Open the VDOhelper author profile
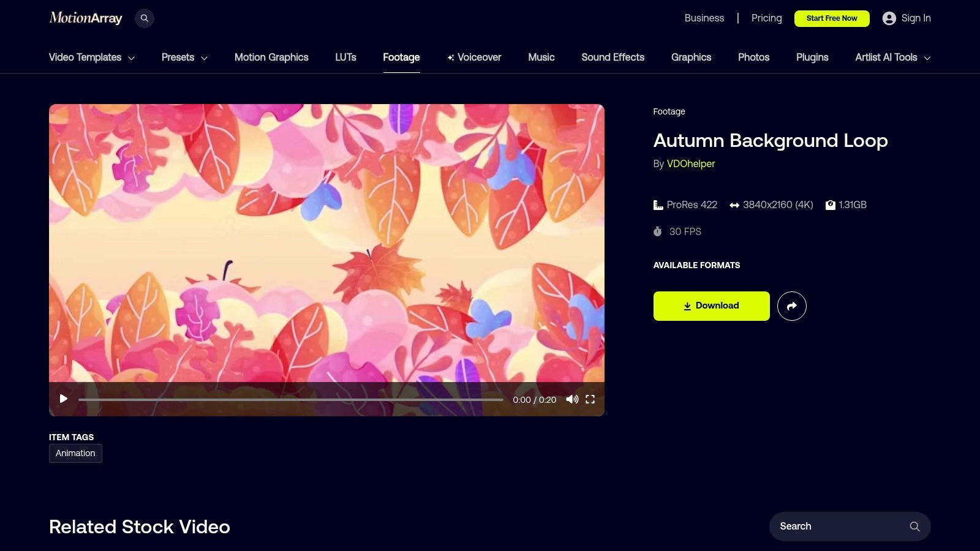980x551 pixels. [691, 164]
